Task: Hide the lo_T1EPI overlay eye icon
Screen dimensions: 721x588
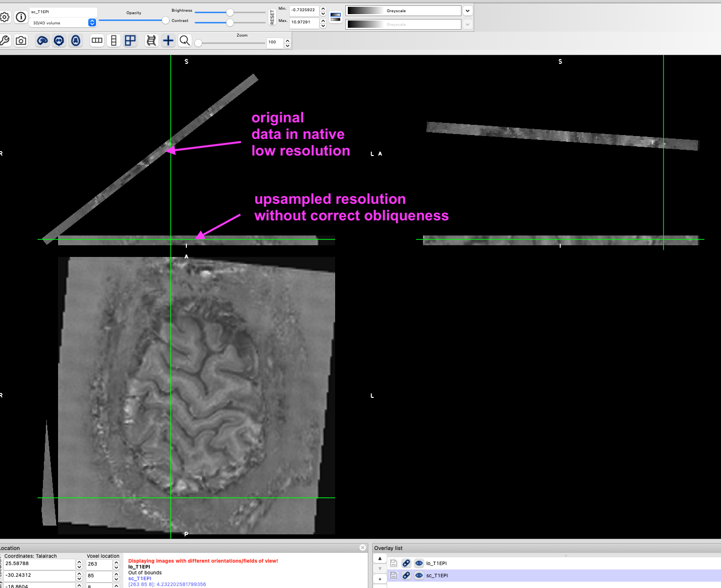Action: (x=419, y=563)
